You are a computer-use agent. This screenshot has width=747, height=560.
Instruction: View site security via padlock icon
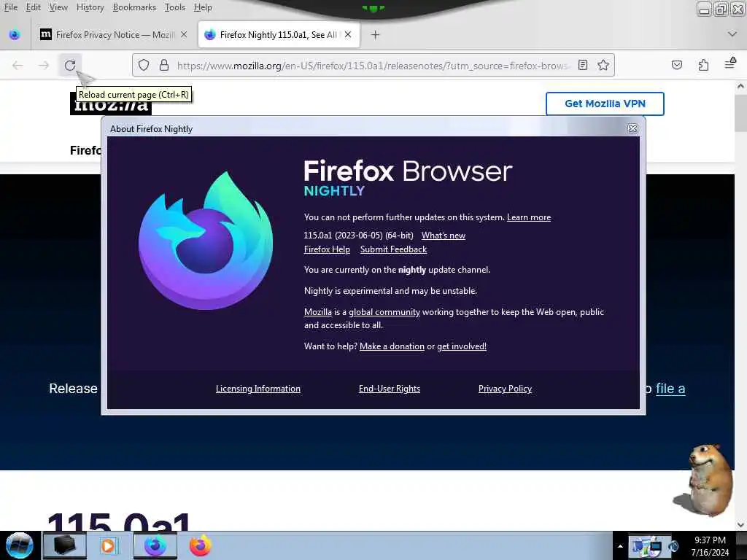pos(164,65)
